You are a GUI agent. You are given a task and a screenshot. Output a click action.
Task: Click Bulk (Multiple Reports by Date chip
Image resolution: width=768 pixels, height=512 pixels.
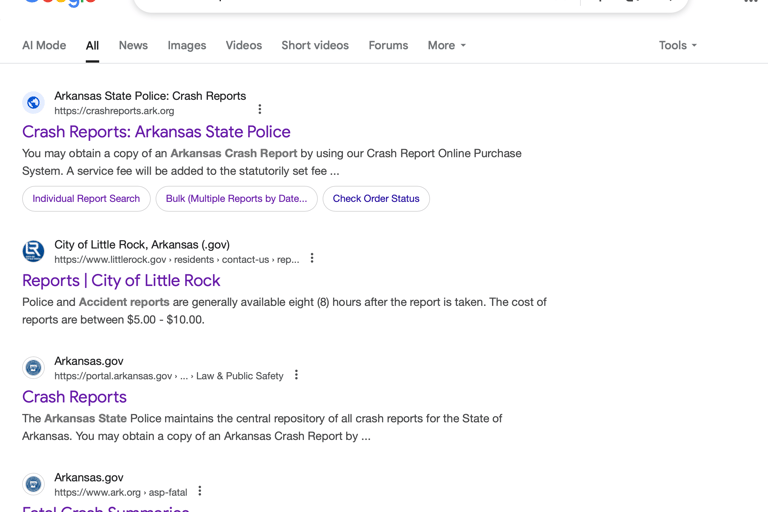(237, 199)
